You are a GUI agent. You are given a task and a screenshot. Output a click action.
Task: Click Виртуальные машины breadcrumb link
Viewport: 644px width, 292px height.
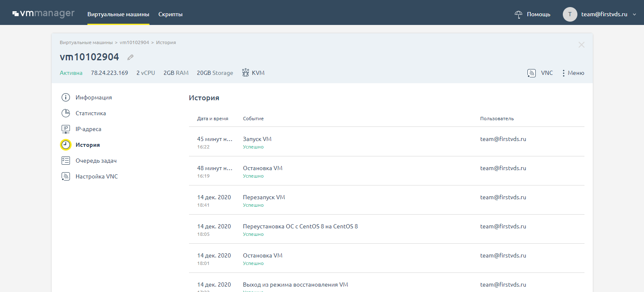tap(86, 42)
